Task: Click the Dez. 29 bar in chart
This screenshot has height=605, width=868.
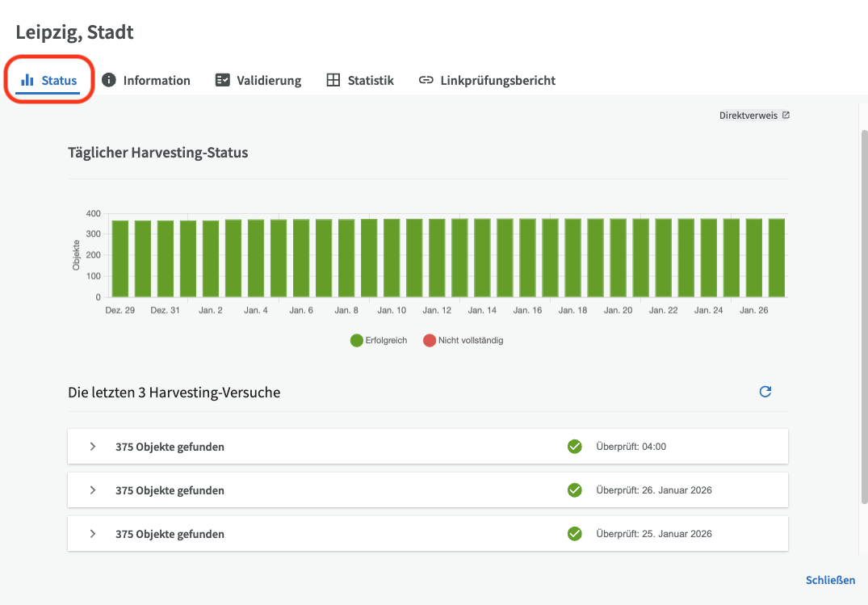Action: [120, 258]
